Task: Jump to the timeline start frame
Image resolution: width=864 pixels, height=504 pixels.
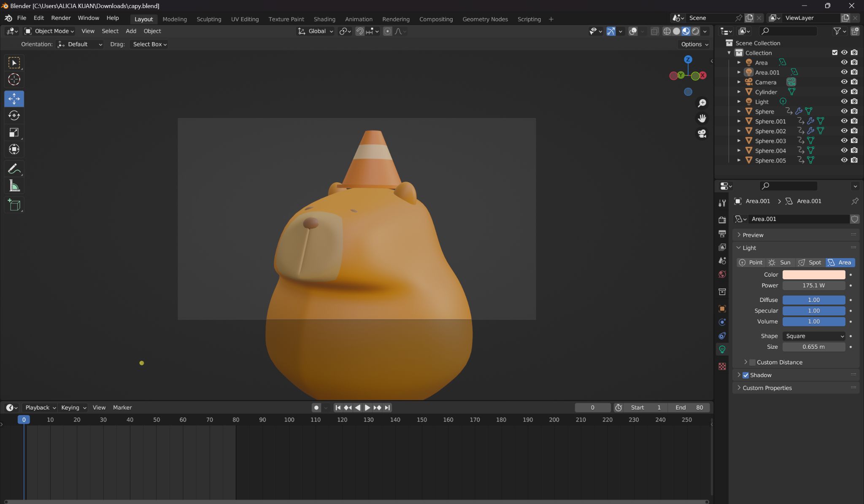Action: point(338,407)
